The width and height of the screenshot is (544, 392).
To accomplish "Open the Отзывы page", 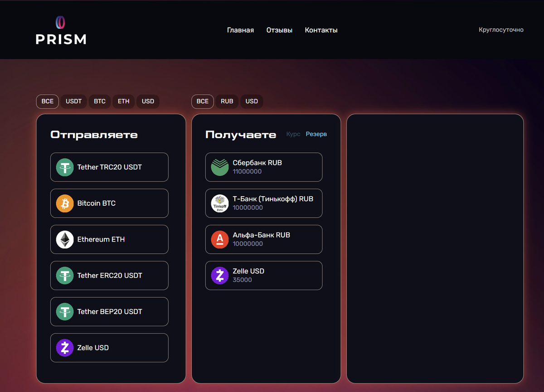I will tap(279, 30).
